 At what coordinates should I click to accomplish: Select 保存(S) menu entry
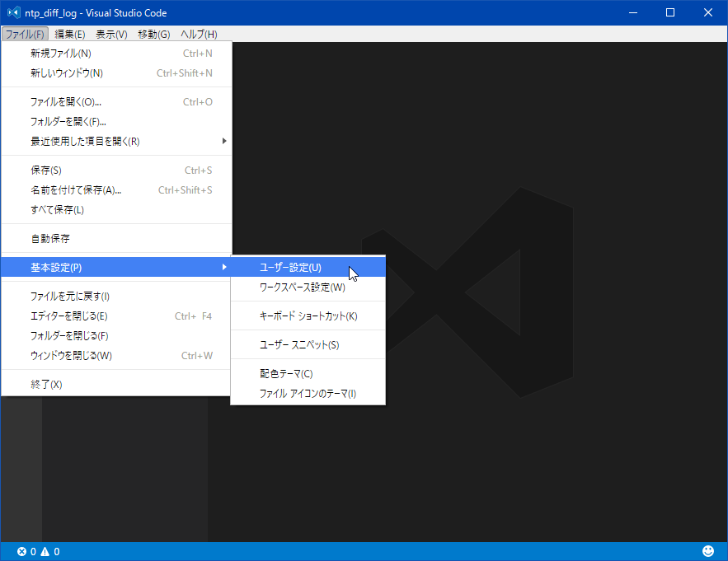click(x=116, y=171)
